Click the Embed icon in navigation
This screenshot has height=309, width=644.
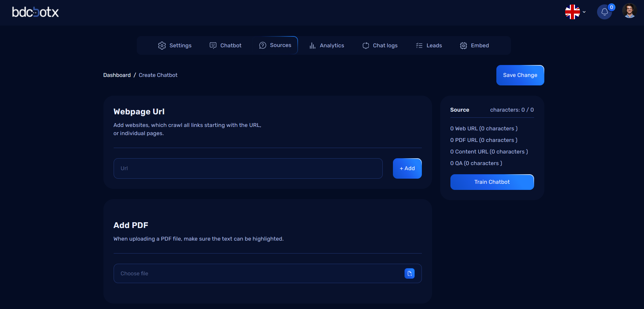(463, 46)
